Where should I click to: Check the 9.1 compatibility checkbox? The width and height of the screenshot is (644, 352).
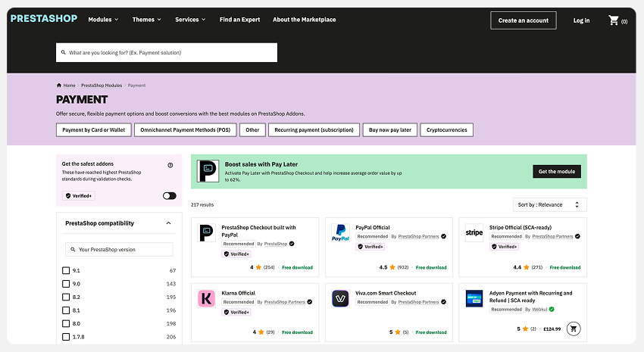(66, 270)
